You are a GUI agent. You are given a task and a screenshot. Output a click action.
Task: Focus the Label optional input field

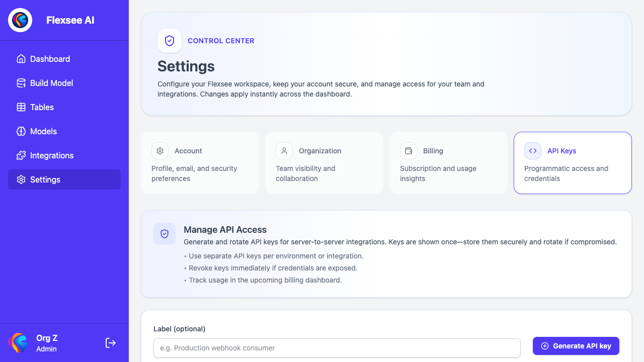337,348
